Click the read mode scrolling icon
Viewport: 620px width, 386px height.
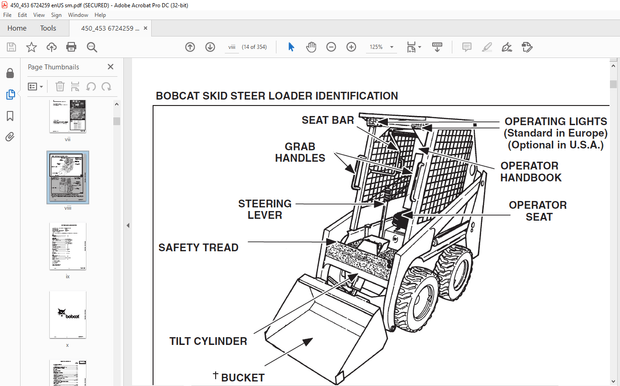pyautogui.click(x=437, y=47)
